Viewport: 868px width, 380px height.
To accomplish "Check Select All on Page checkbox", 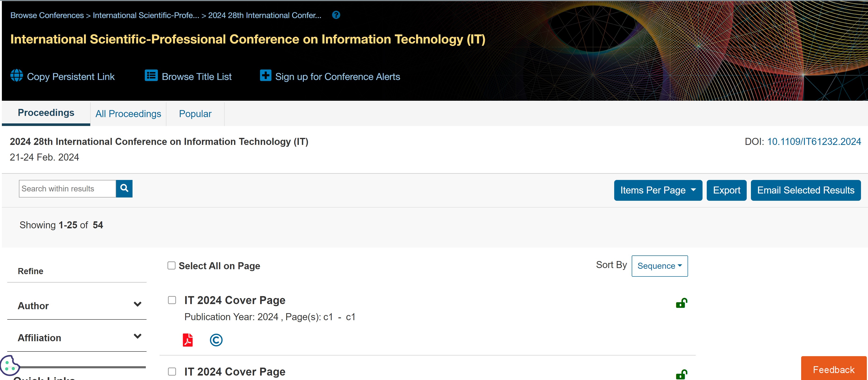I will point(172,265).
